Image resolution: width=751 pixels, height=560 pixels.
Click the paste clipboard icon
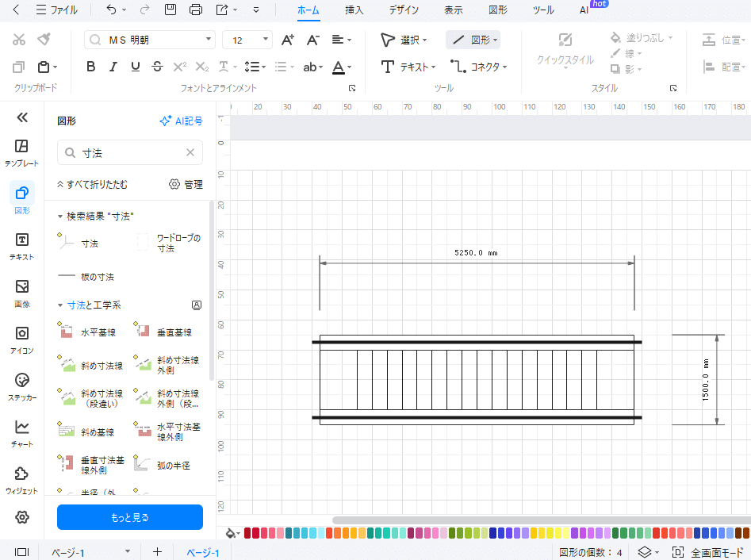pos(44,67)
